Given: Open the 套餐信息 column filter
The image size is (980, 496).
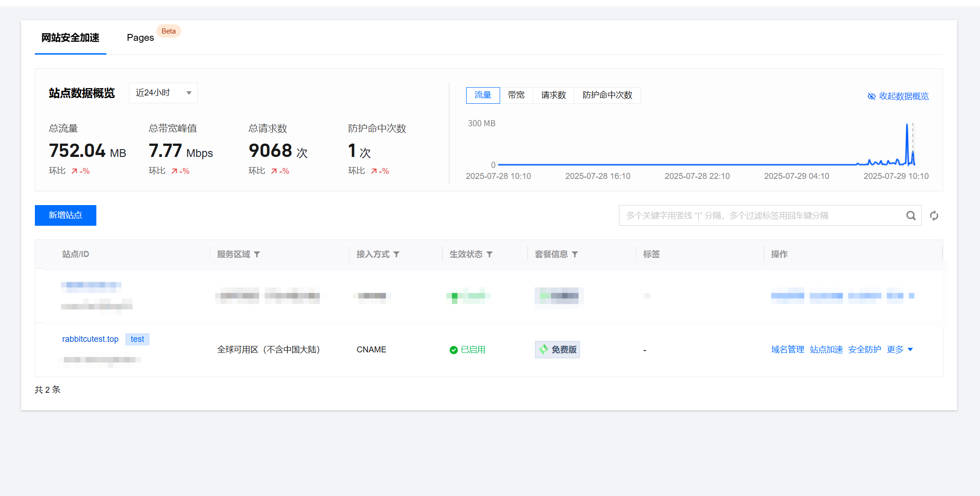Looking at the screenshot, I should pyautogui.click(x=575, y=254).
